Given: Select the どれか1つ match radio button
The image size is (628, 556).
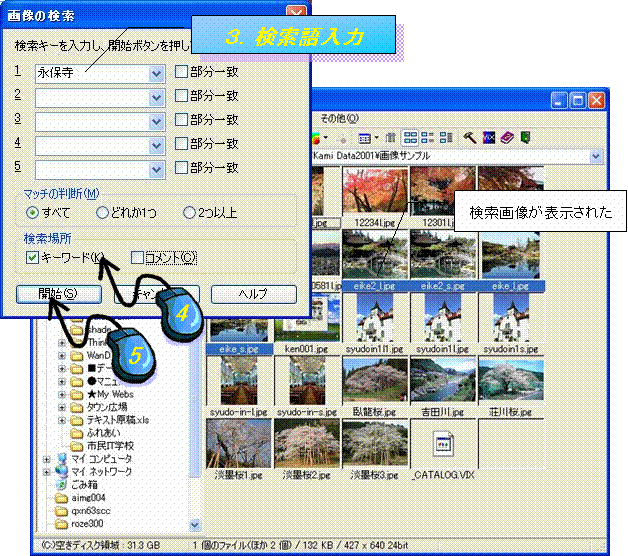Looking at the screenshot, I should click(x=102, y=212).
